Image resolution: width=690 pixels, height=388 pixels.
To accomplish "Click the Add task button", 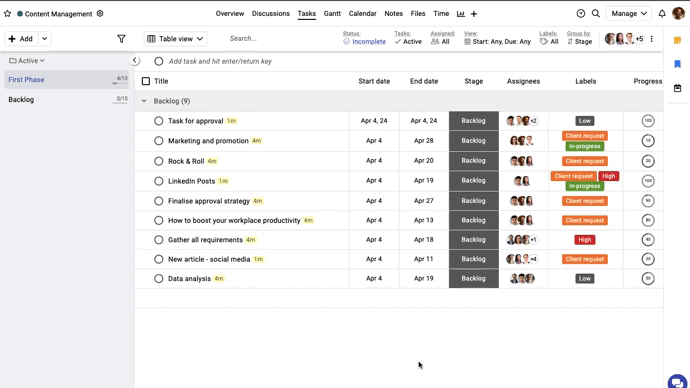I will (21, 39).
